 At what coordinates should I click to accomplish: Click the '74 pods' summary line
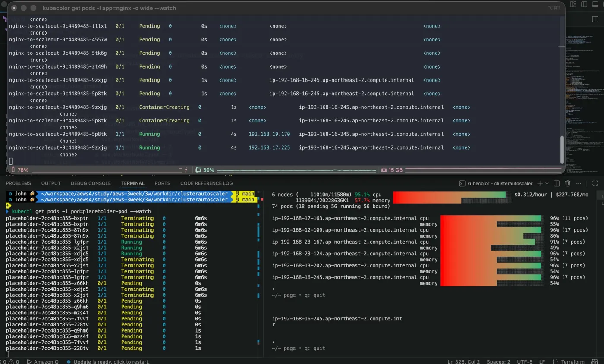click(331, 206)
